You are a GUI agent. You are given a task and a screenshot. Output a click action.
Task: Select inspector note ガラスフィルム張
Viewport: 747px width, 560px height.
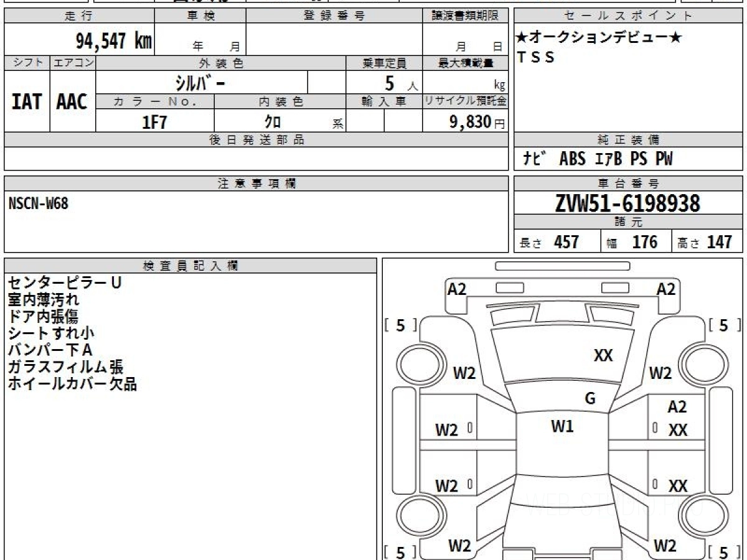[x=65, y=366]
